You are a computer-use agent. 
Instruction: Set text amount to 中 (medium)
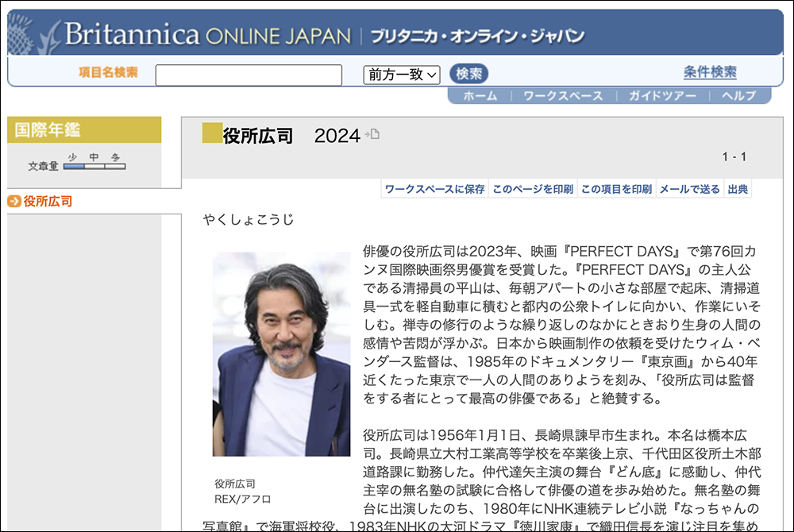click(94, 165)
